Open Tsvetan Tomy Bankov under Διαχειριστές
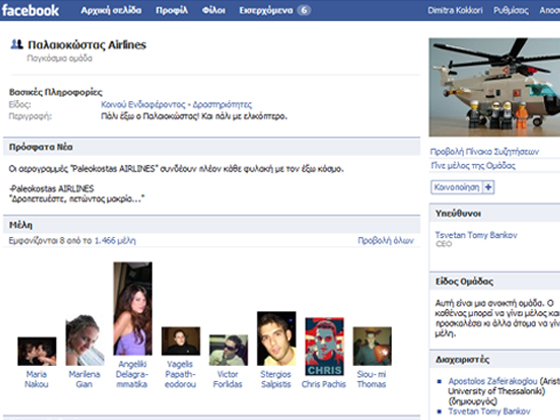This screenshot has height=420, width=560. point(489,411)
